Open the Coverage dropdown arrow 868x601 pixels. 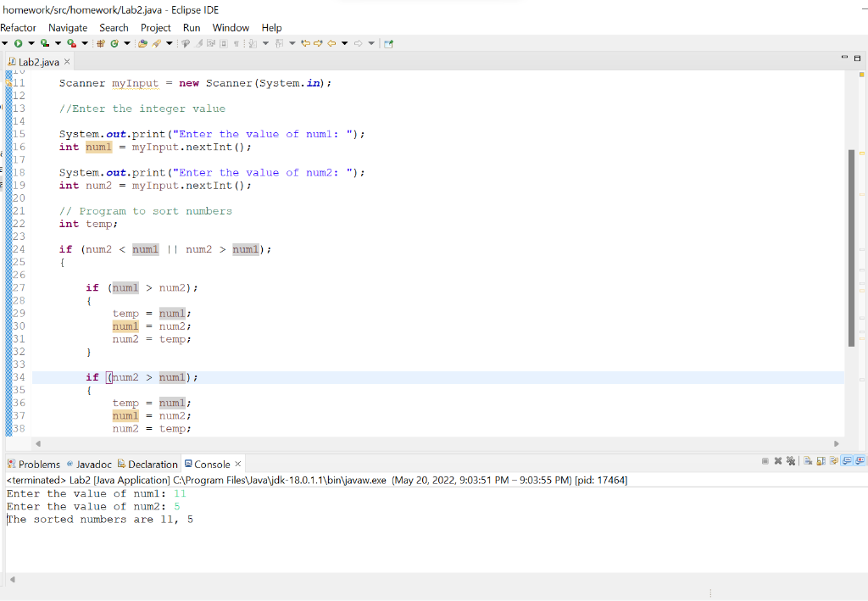pos(58,43)
